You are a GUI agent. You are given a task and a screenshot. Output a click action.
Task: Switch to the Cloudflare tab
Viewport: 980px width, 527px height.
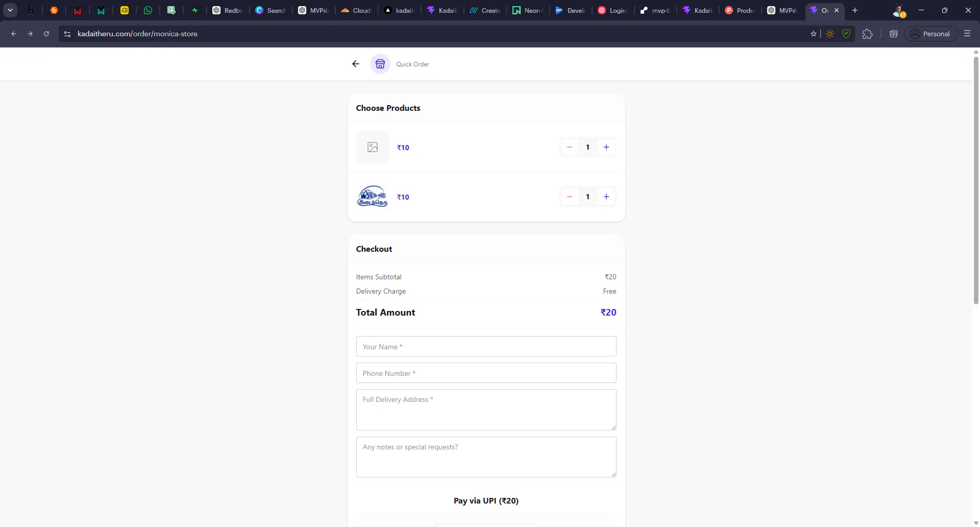356,10
